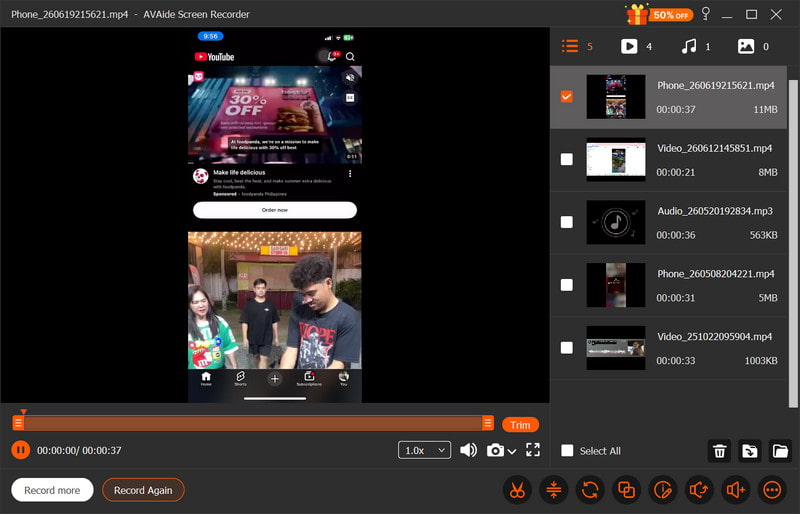This screenshot has height=514, width=800.
Task: Select the Video_260612145851.mp4 thumbnail
Action: (x=616, y=159)
